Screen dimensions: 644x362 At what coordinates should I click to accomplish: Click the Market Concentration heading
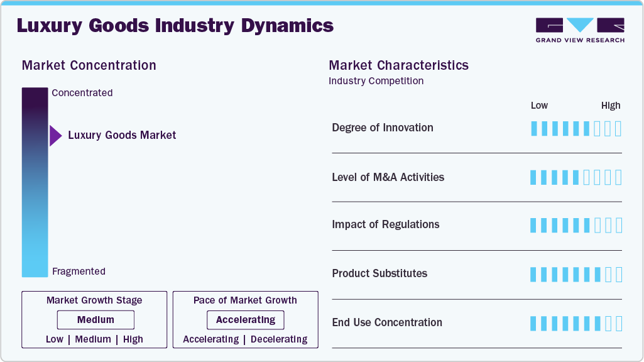point(89,65)
